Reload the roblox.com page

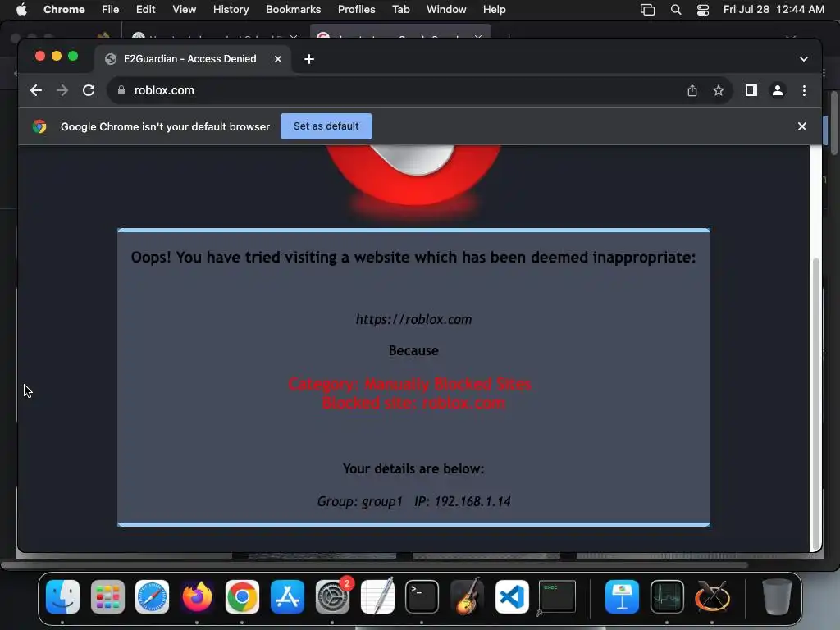click(89, 90)
